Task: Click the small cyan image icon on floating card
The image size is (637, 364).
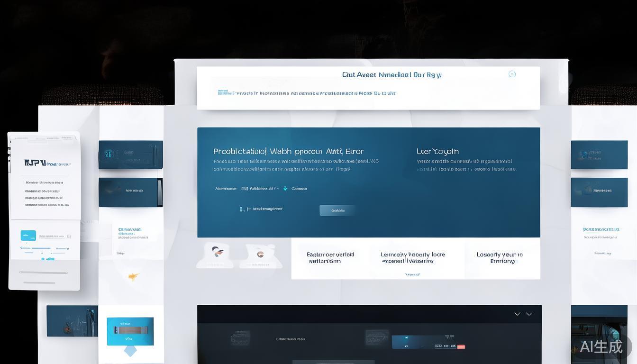Action: [28, 236]
